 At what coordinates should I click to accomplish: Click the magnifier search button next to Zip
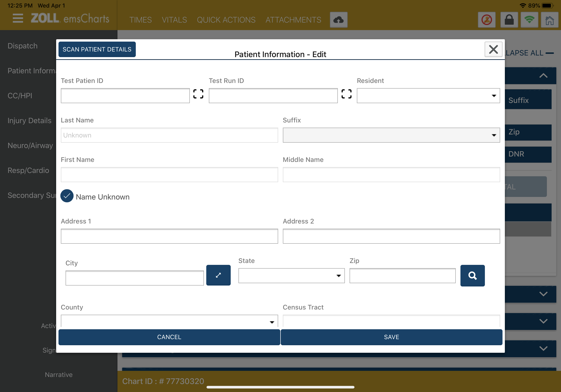472,276
